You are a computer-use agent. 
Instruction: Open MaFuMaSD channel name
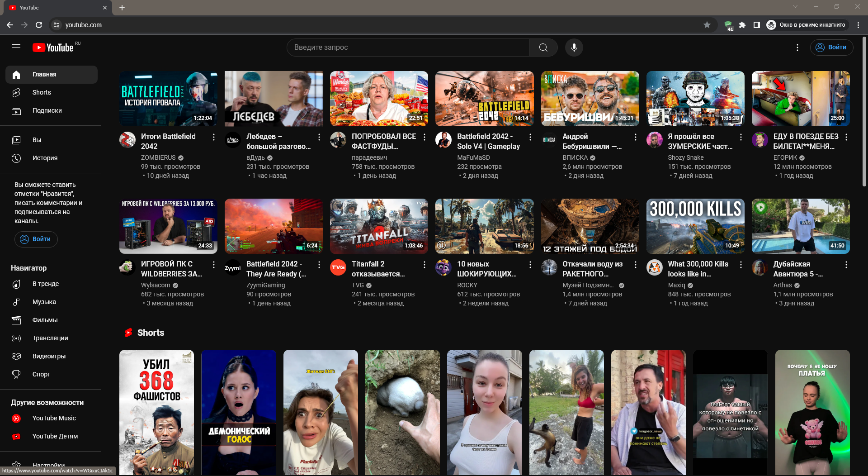(473, 158)
